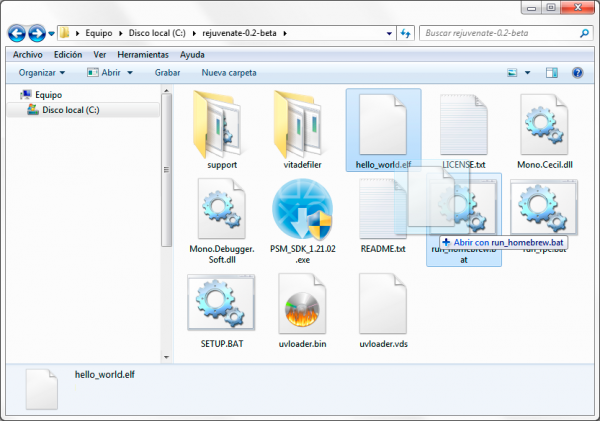600x421 pixels.
Task: Click the navigation pane scroll down arrow
Action: tap(166, 357)
